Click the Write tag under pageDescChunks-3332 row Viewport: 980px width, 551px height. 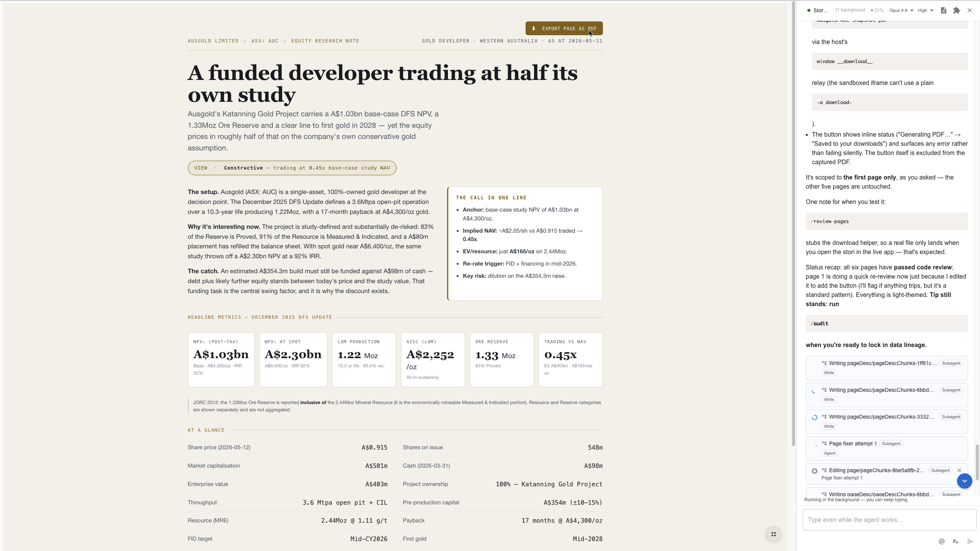click(x=829, y=426)
